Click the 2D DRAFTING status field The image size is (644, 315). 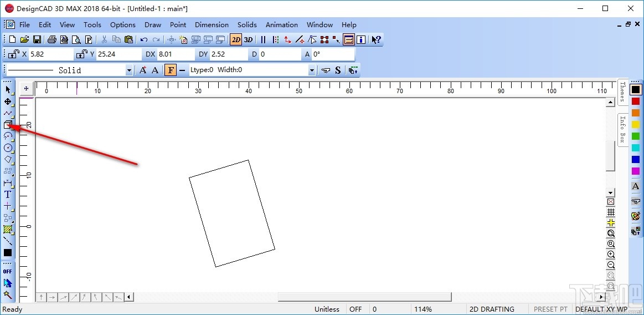(492, 309)
